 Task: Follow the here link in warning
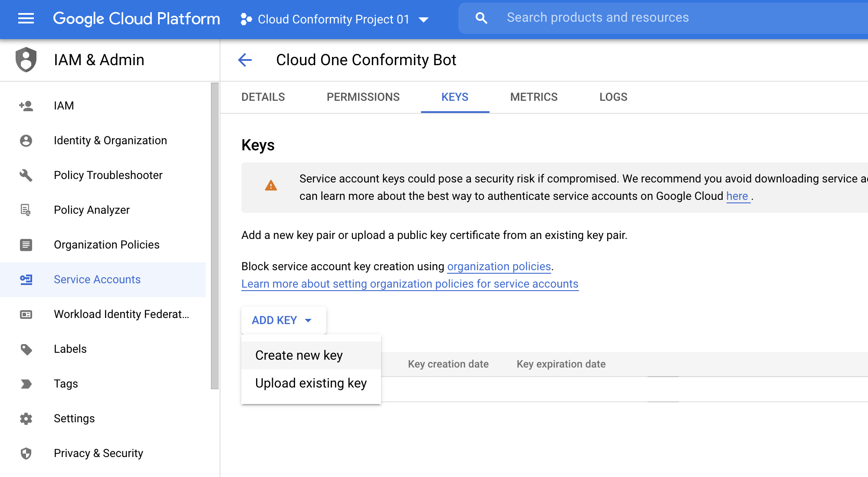pos(737,196)
